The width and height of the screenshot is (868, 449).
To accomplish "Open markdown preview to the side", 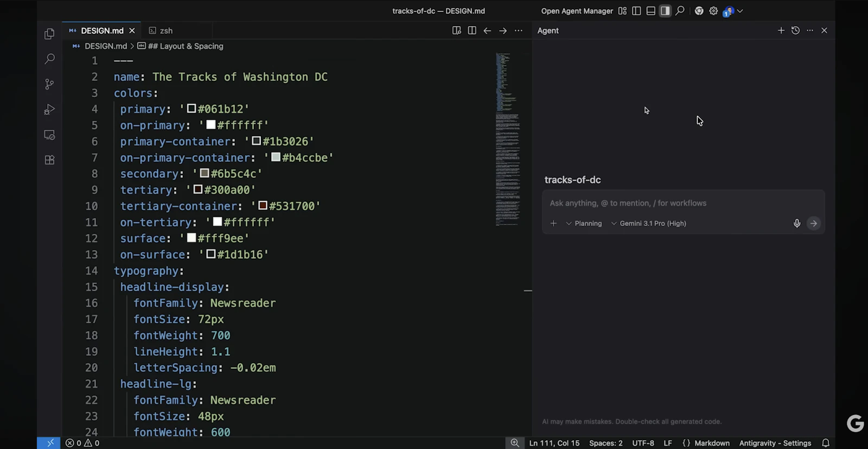I will 457,30.
